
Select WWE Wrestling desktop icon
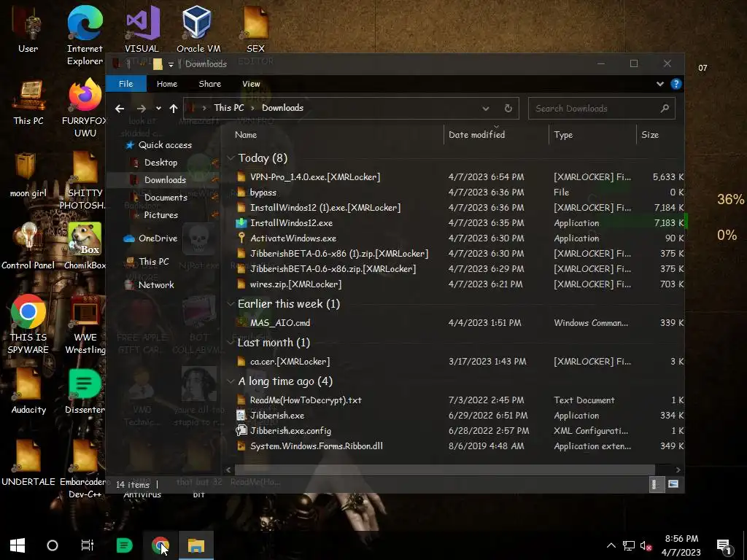coord(85,324)
